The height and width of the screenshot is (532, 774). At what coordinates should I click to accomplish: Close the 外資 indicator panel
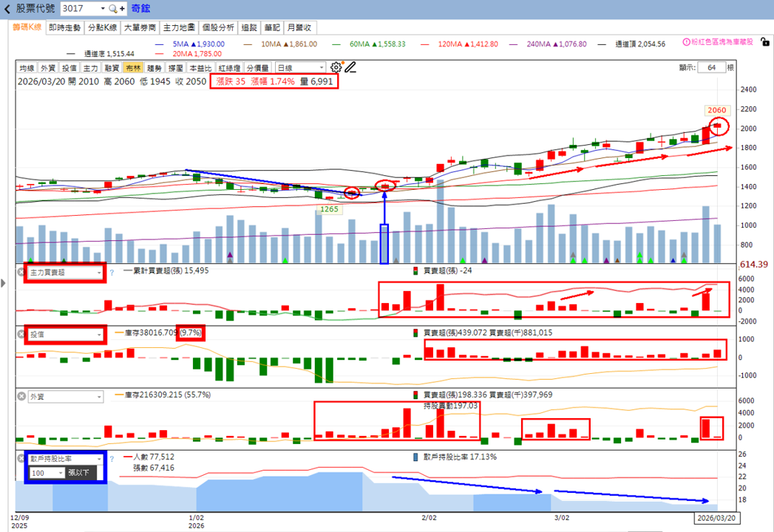pyautogui.click(x=21, y=396)
